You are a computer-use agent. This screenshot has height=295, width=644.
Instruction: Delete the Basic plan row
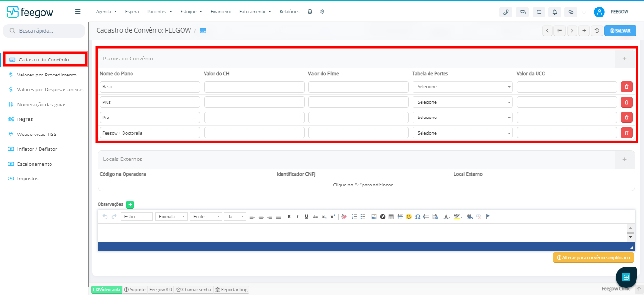627,87
